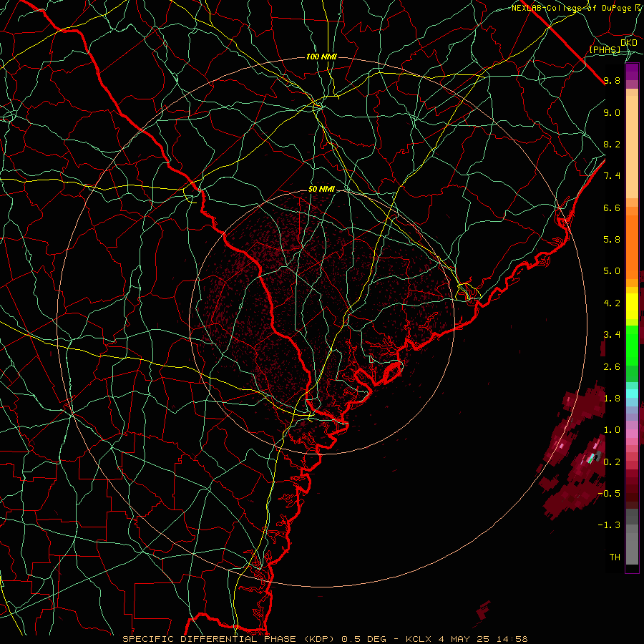Click the -0.5 value on color scale
Screen dimensions: 644x644
(610, 494)
